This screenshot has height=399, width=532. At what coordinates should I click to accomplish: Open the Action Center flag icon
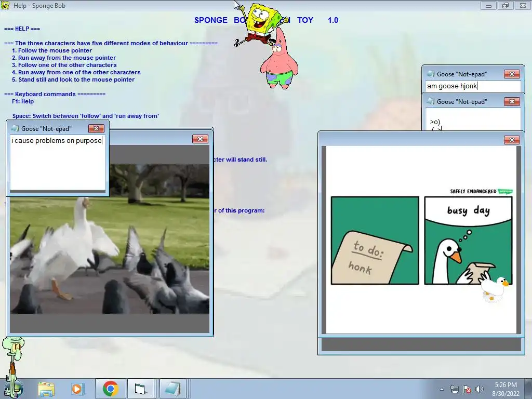click(x=467, y=389)
